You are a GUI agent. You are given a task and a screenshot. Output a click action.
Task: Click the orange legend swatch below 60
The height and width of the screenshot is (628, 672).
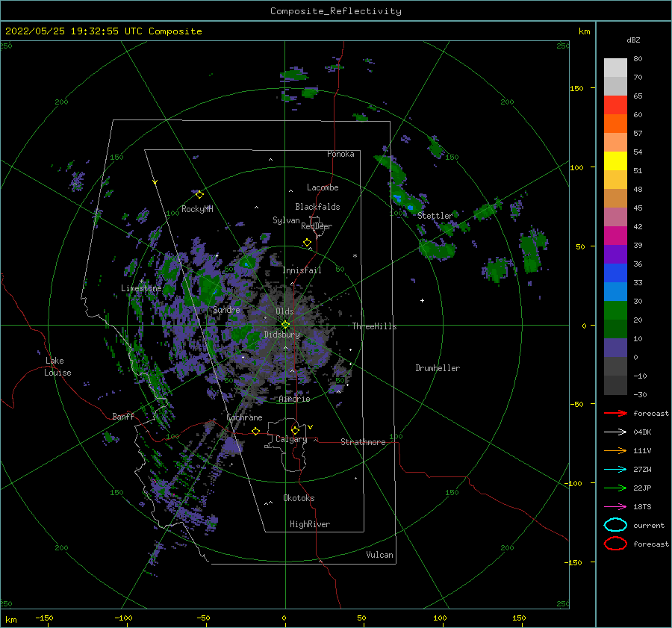[x=615, y=123]
